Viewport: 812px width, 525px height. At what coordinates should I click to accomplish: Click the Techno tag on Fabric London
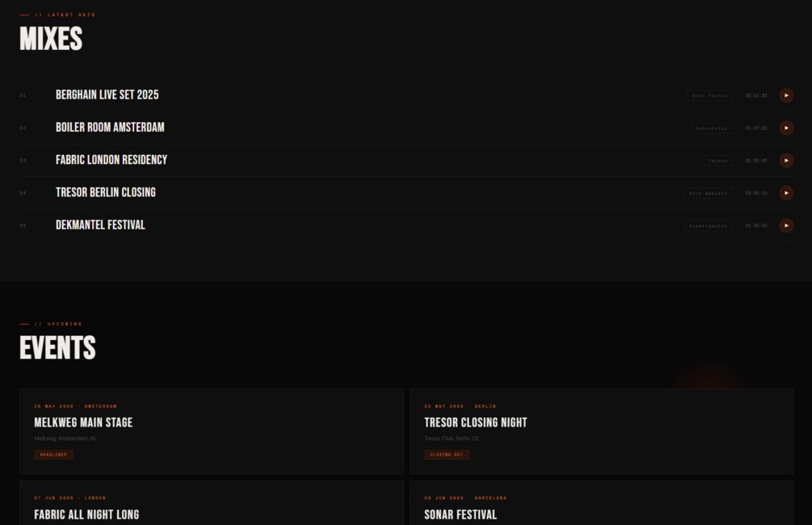point(718,161)
